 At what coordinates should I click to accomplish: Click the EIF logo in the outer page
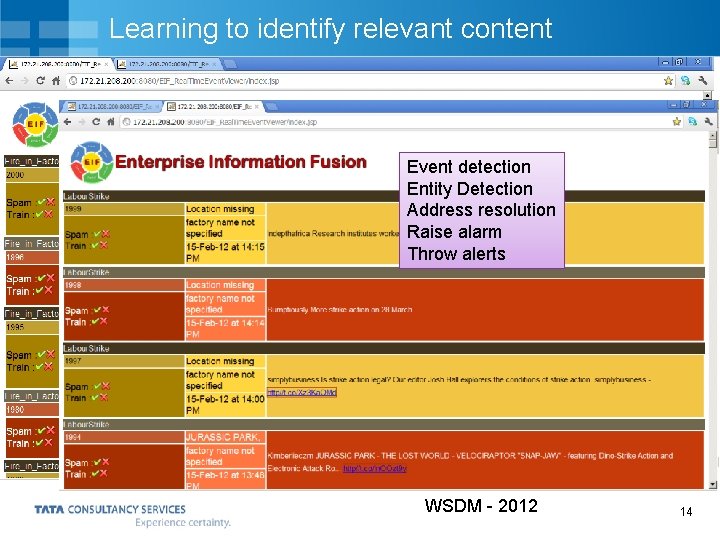click(x=35, y=124)
